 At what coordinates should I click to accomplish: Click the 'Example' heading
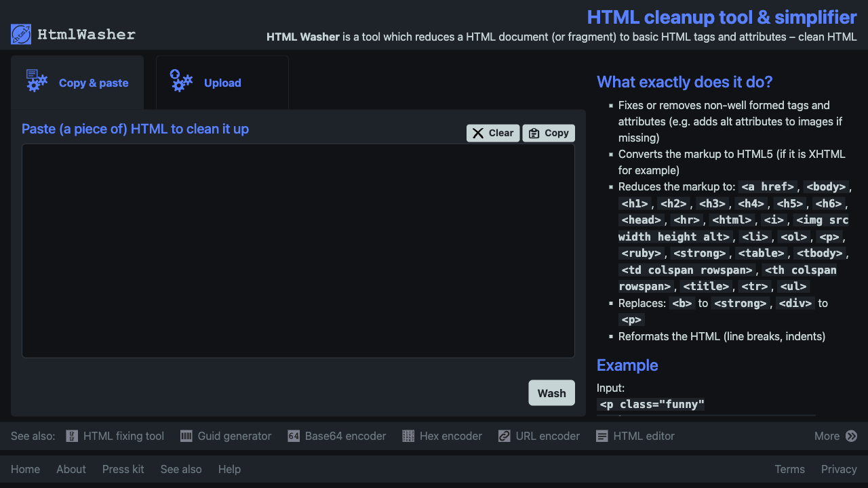tap(627, 365)
